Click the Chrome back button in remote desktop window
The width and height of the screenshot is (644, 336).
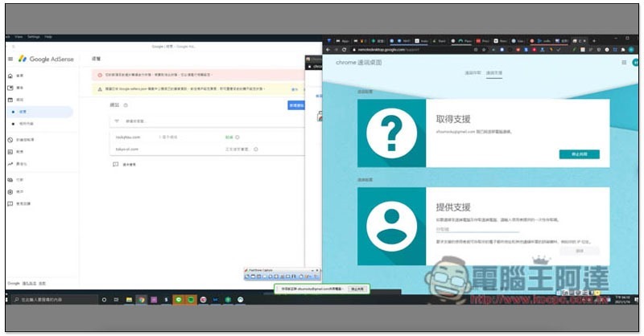click(x=328, y=50)
